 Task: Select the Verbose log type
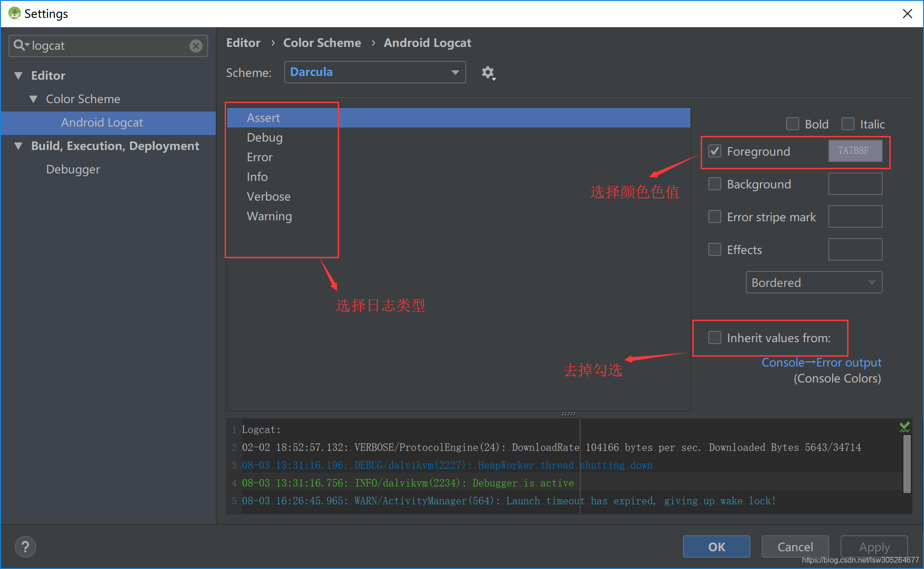(458, 196)
